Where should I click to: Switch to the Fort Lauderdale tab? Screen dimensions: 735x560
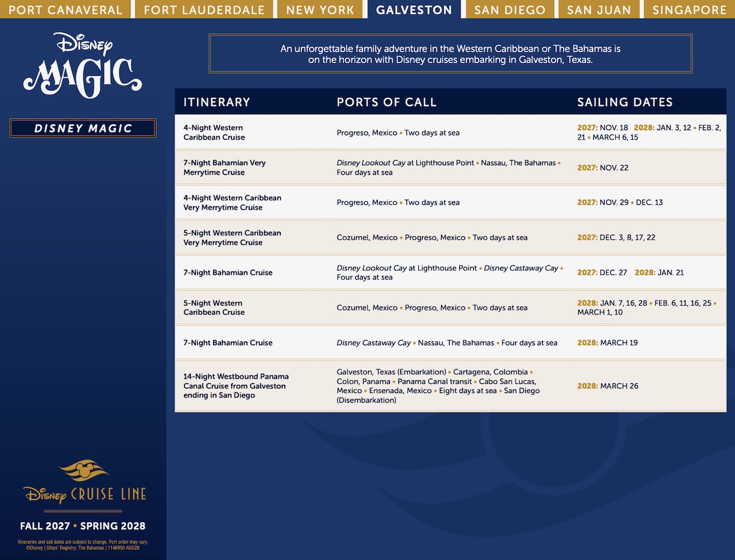(204, 9)
